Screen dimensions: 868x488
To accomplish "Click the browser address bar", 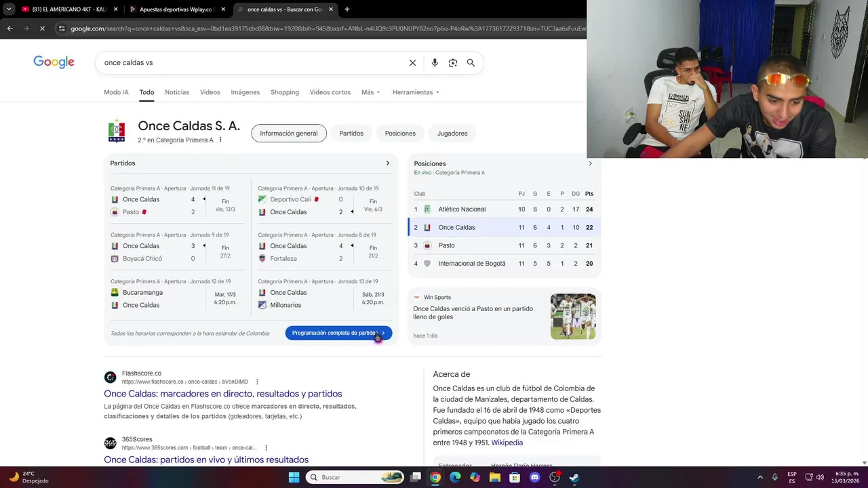I will coord(328,28).
